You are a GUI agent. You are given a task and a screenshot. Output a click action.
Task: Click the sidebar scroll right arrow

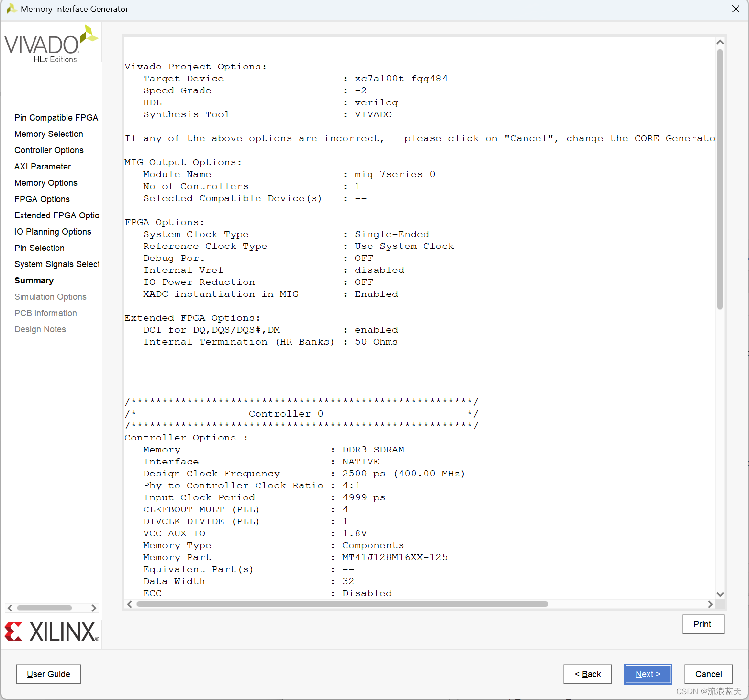click(x=94, y=608)
